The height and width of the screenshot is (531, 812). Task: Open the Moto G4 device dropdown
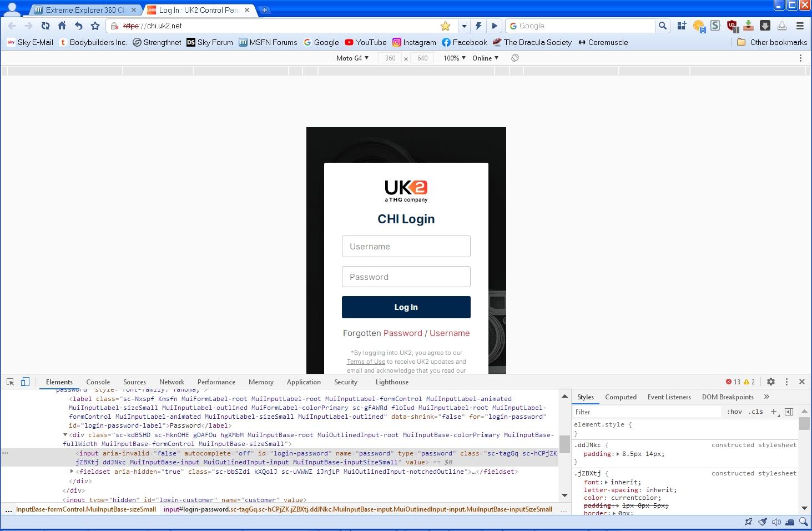(352, 58)
